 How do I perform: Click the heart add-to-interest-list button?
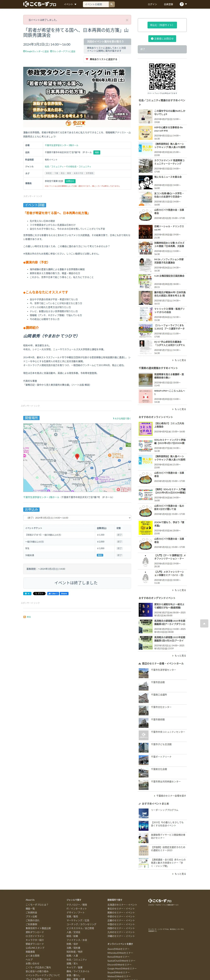[x=101, y=59]
